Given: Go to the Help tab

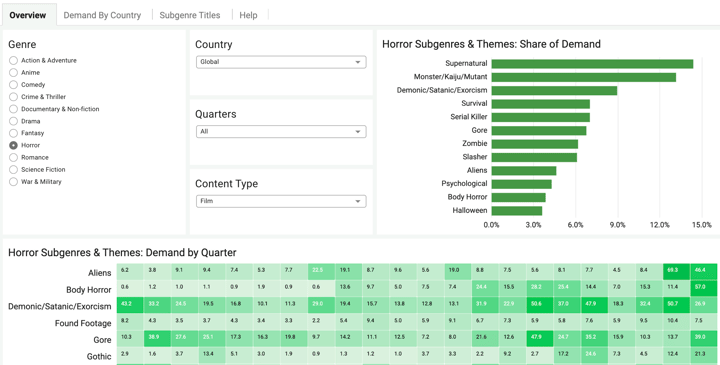Looking at the screenshot, I should tap(248, 15).
